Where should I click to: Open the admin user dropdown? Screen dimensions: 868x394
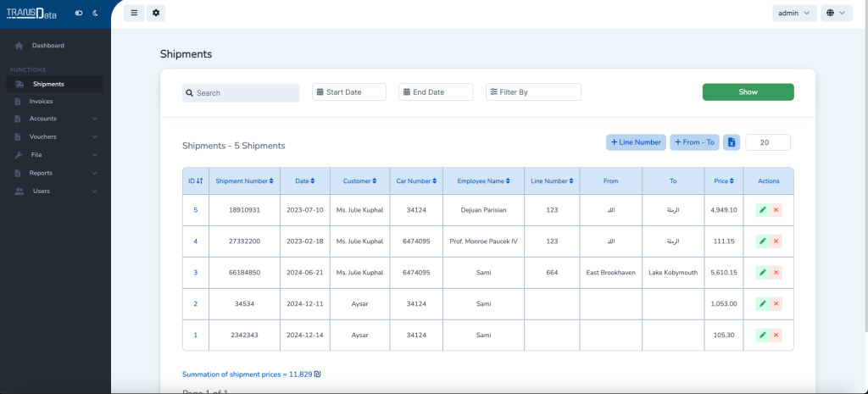pyautogui.click(x=794, y=13)
